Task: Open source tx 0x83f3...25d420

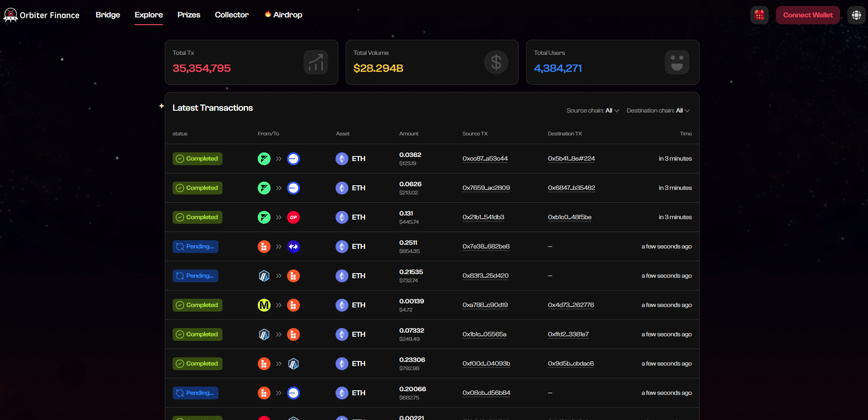Action: tap(485, 276)
